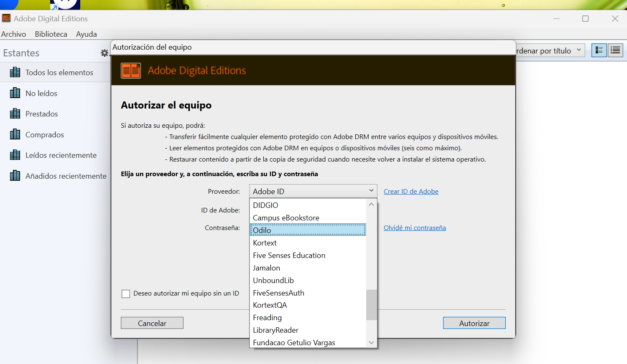Choose Campus eBookstore provider
627x364 pixels.
click(x=308, y=217)
